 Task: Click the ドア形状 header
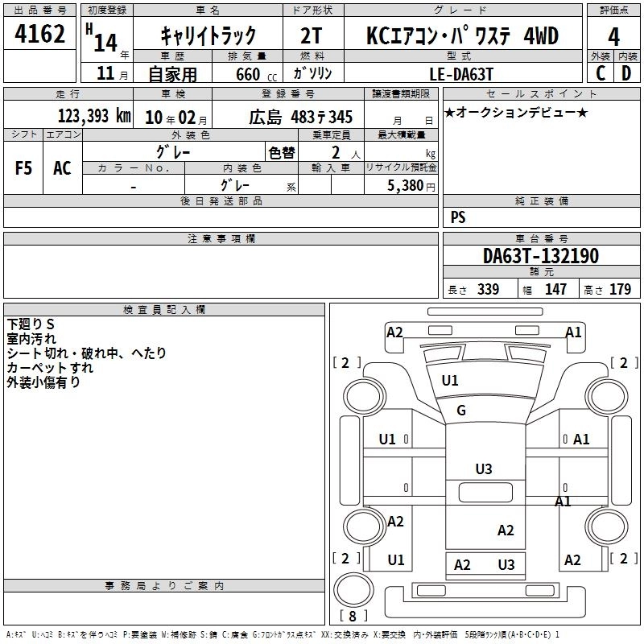(x=312, y=10)
